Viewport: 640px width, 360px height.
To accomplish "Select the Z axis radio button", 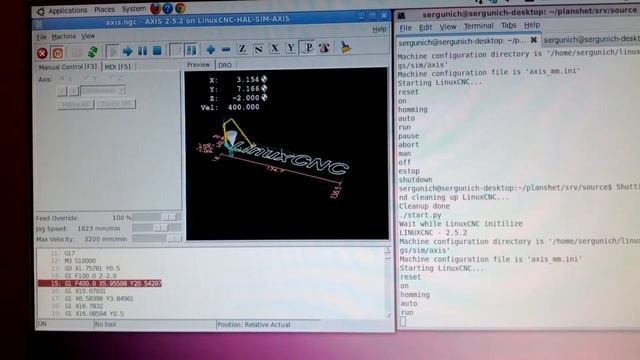I will click(x=115, y=78).
